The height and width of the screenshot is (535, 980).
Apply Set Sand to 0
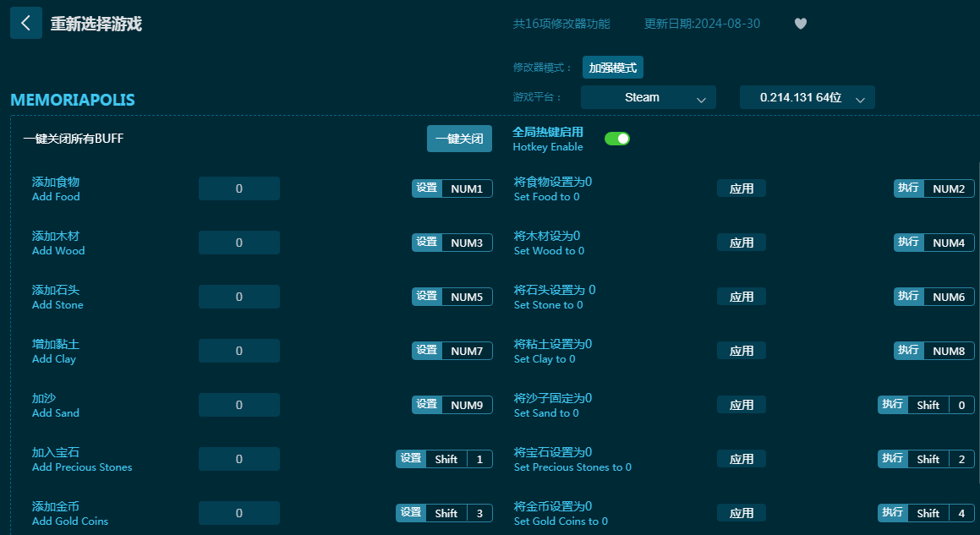tap(742, 405)
